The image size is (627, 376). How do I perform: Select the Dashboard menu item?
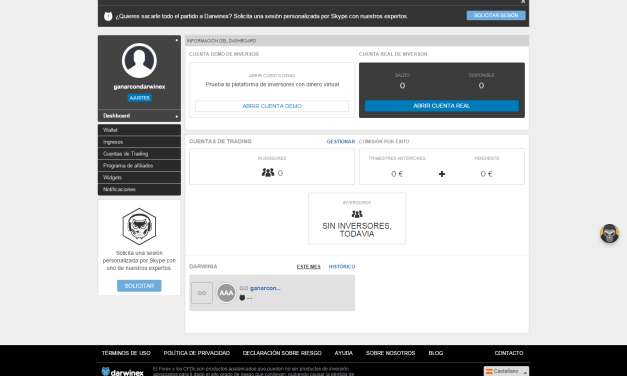139,116
